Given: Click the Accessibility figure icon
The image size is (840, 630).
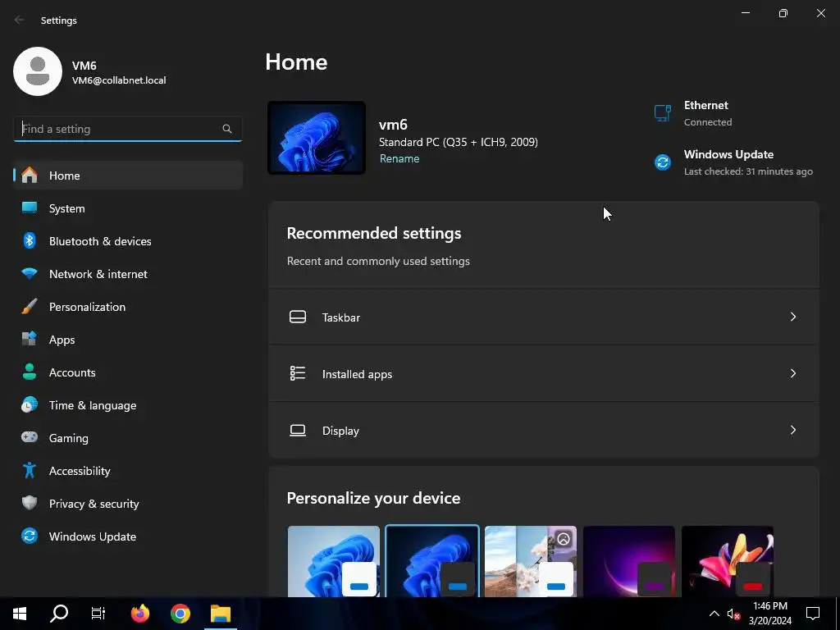Looking at the screenshot, I should tap(30, 470).
